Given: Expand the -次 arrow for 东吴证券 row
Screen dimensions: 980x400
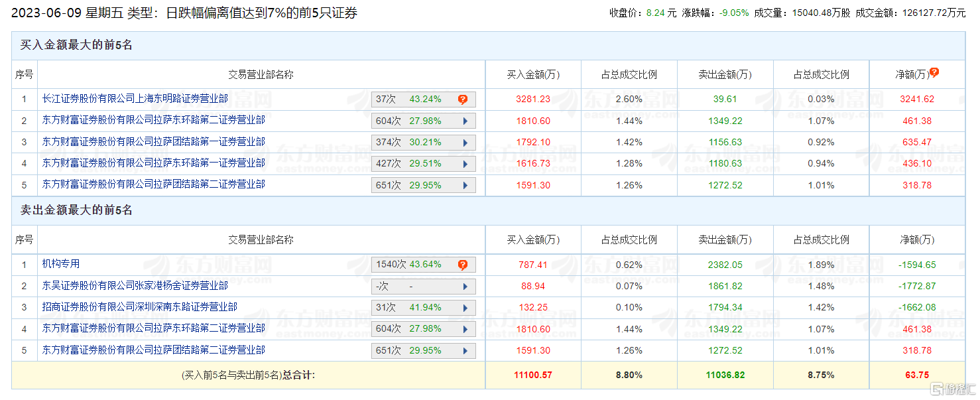Looking at the screenshot, I should (465, 287).
